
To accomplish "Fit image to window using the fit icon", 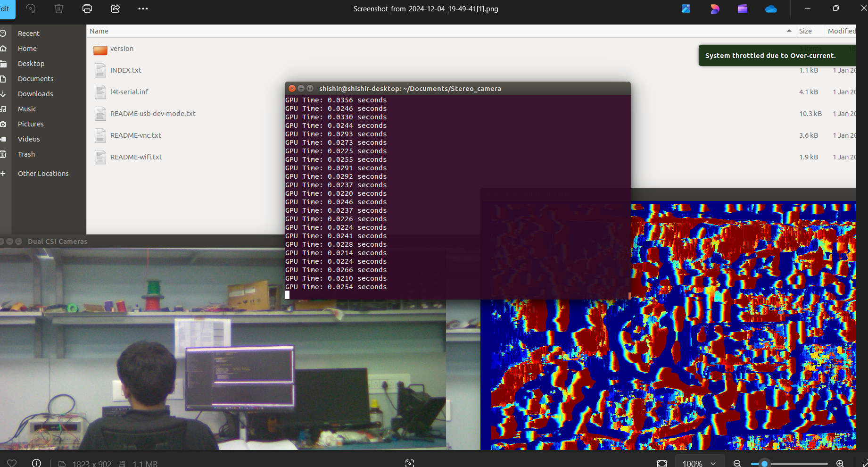I will [662, 463].
